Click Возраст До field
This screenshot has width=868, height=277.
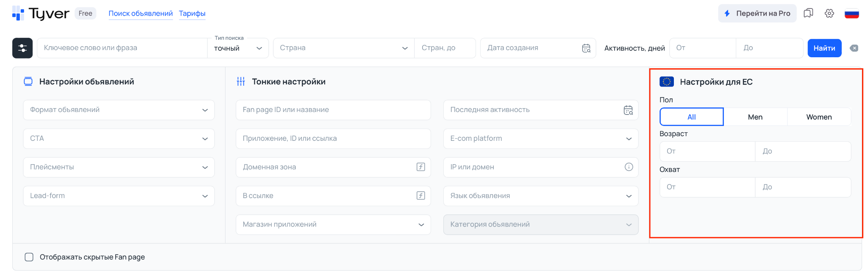coord(803,151)
